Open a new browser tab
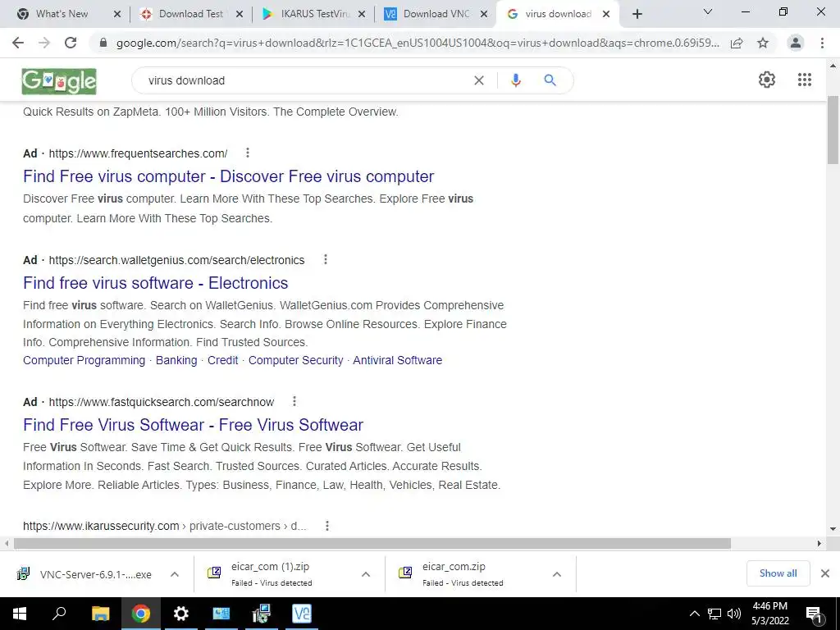The image size is (840, 630). [637, 14]
